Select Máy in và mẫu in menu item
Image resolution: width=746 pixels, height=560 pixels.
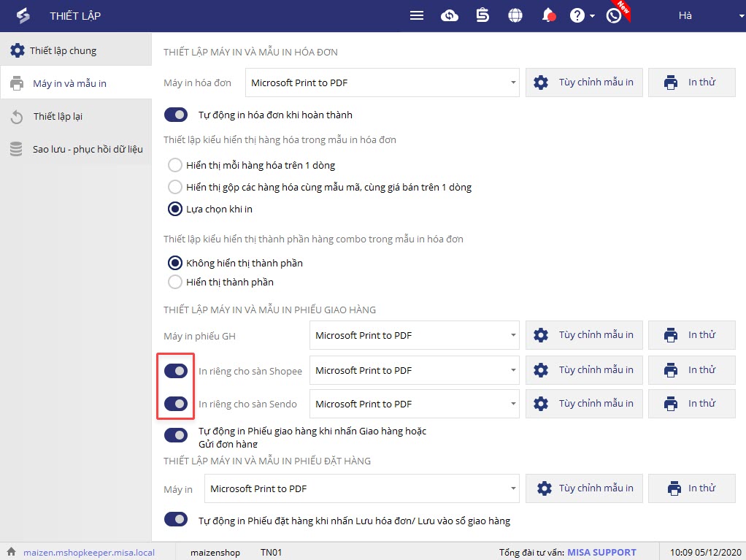click(76, 83)
